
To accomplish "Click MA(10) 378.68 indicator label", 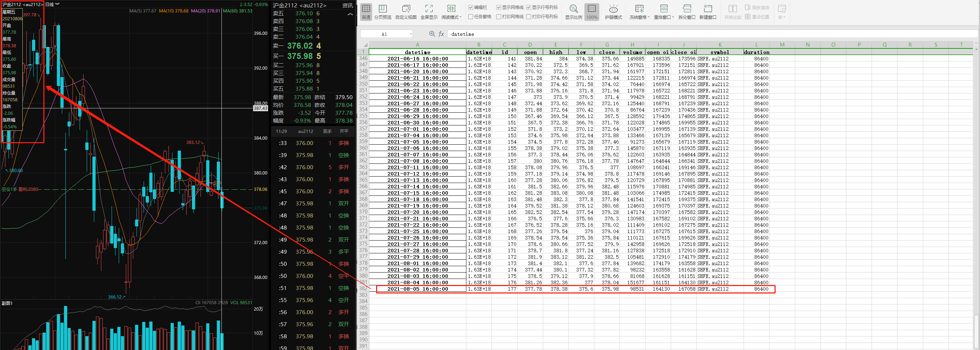I will (x=173, y=11).
